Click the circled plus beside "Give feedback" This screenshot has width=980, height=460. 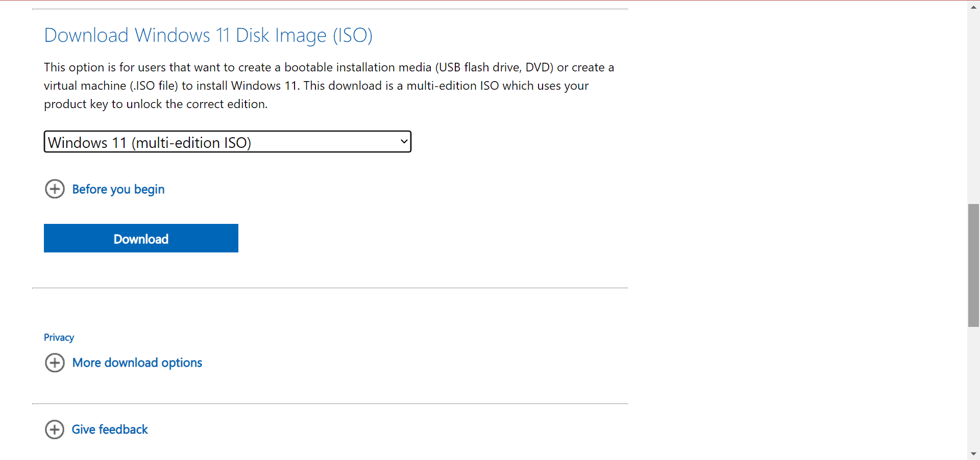click(55, 429)
